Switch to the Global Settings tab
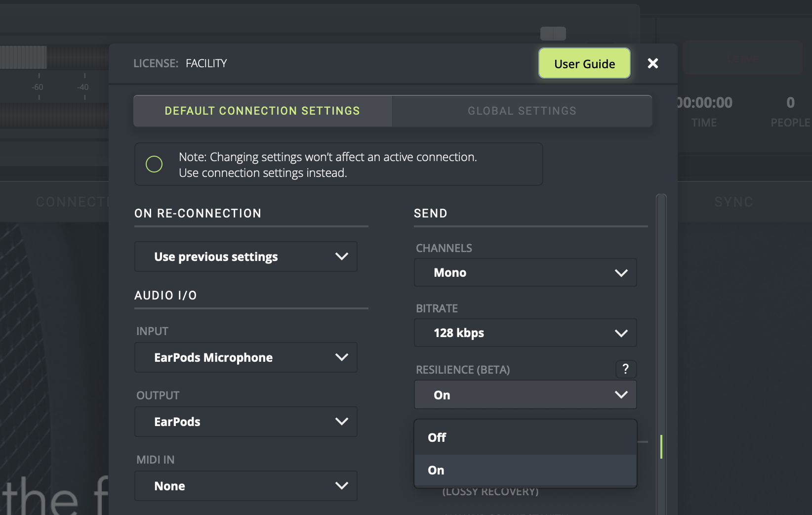Viewport: 812px width, 515px height. click(x=522, y=111)
